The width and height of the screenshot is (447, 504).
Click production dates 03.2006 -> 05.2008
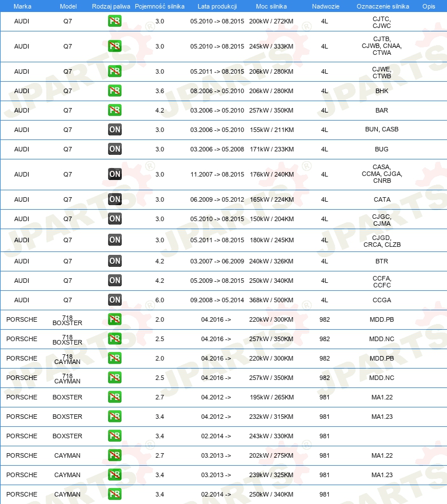pos(217,149)
